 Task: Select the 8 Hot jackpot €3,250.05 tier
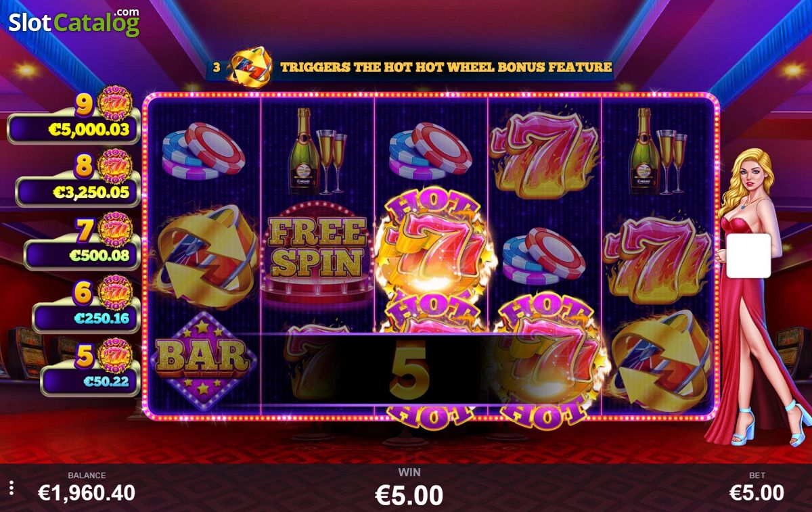coord(78,179)
